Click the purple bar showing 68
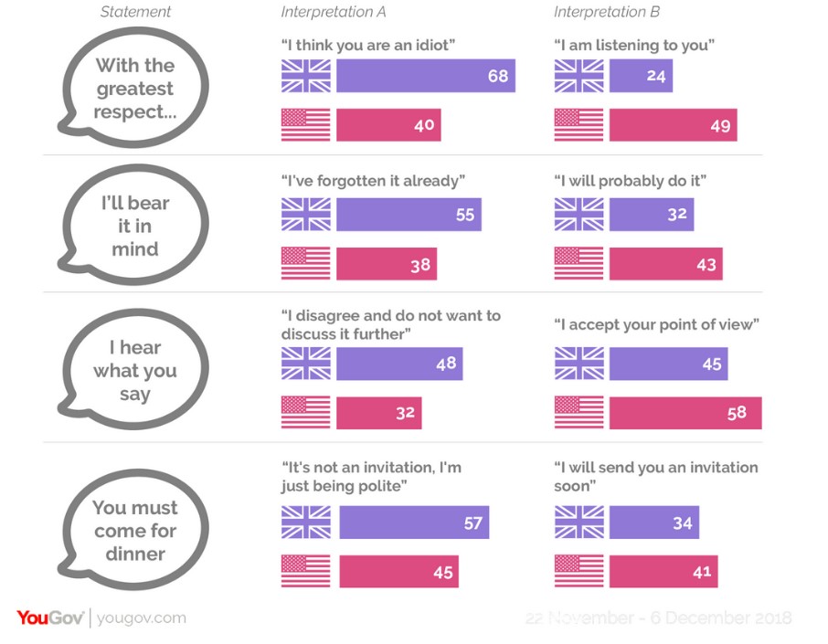Viewport: 828px width, 644px height. point(425,76)
